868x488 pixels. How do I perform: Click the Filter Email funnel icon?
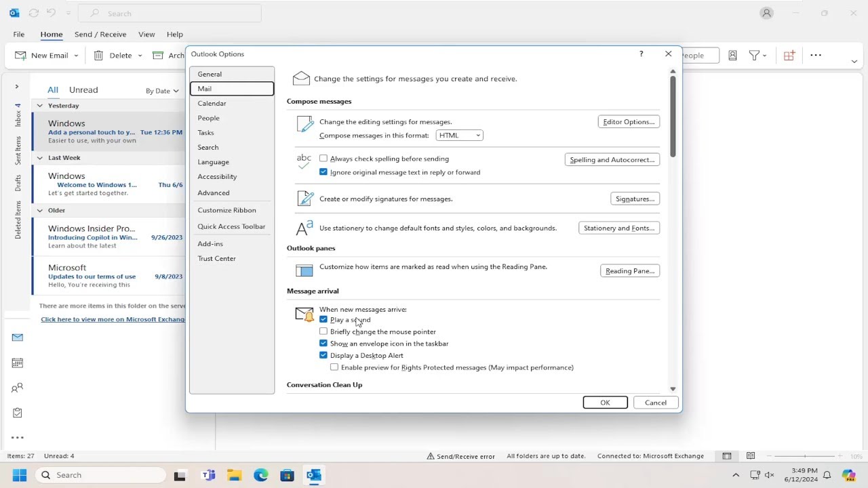[754, 56]
